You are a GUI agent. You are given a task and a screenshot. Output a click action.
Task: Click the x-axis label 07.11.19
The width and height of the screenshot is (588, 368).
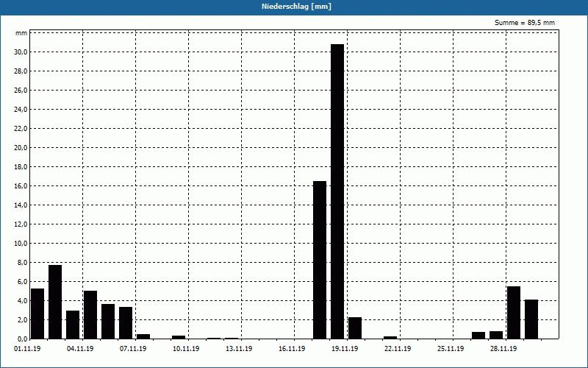point(133,348)
